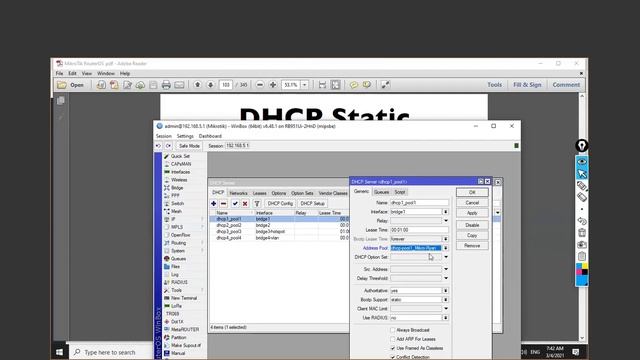
Task: Click the print icon in Adobe Reader
Action: click(x=166, y=85)
